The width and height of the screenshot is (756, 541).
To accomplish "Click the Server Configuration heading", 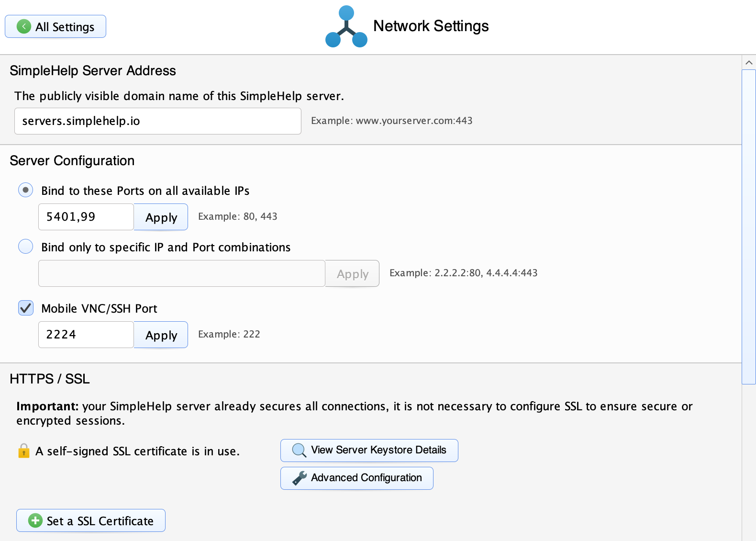I will point(72,160).
